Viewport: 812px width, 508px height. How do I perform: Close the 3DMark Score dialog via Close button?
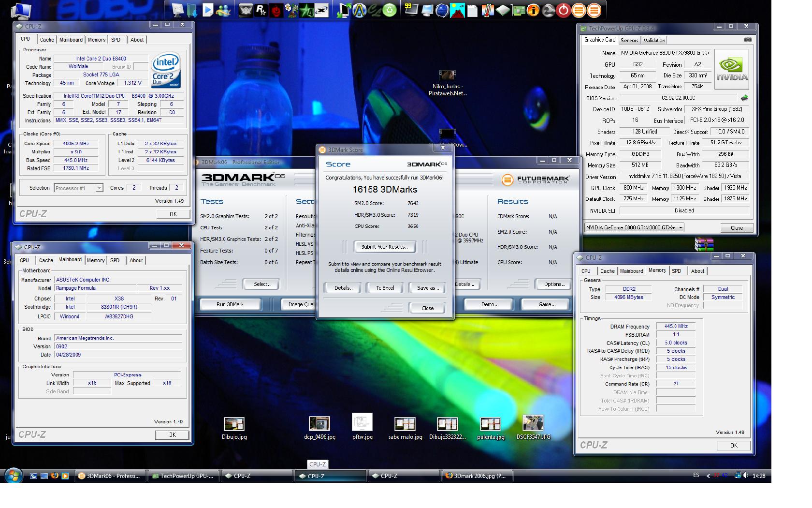click(x=427, y=308)
